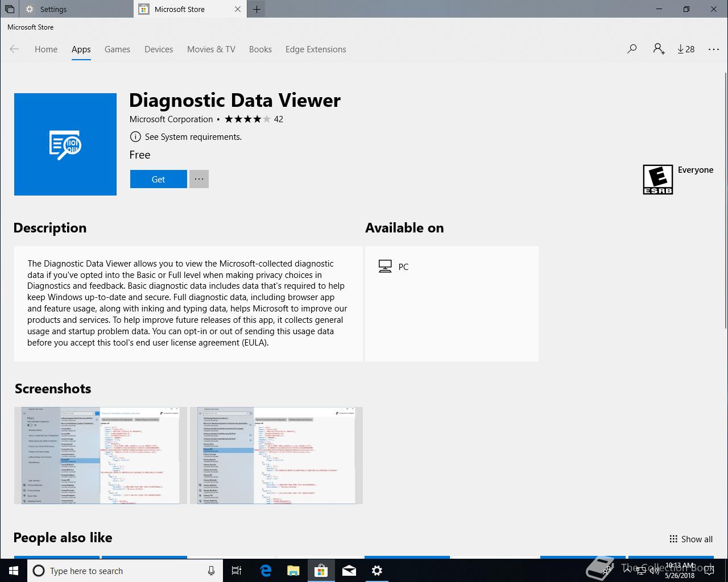Open Task View in taskbar
The image size is (728, 582).
237,571
